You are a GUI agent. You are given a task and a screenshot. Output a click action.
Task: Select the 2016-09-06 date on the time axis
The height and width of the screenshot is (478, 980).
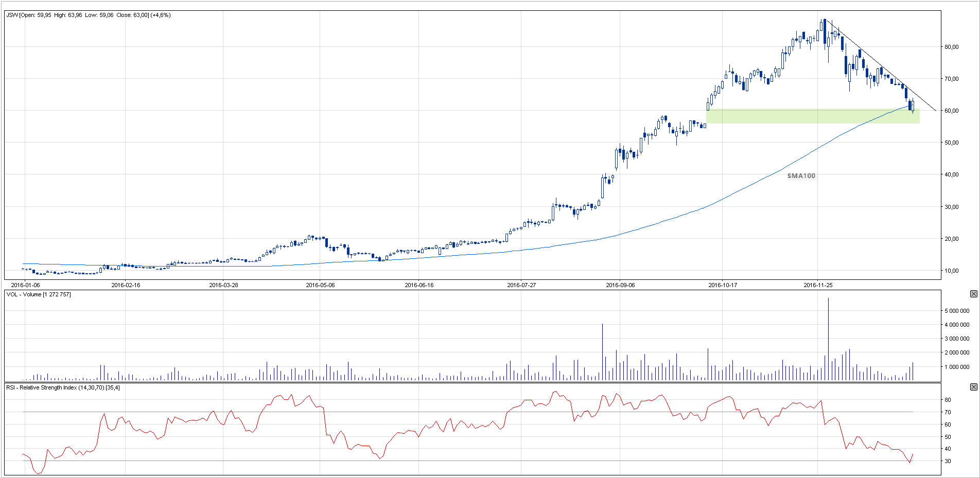620,285
